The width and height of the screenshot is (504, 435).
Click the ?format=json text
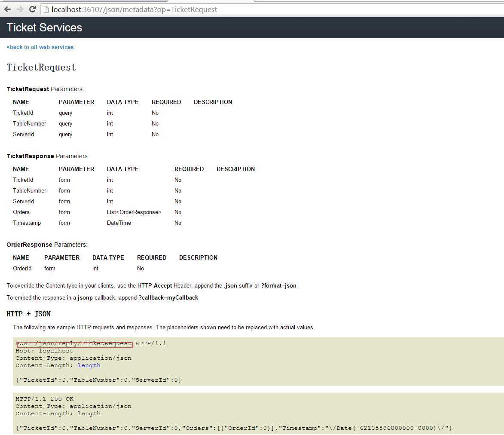click(x=279, y=286)
